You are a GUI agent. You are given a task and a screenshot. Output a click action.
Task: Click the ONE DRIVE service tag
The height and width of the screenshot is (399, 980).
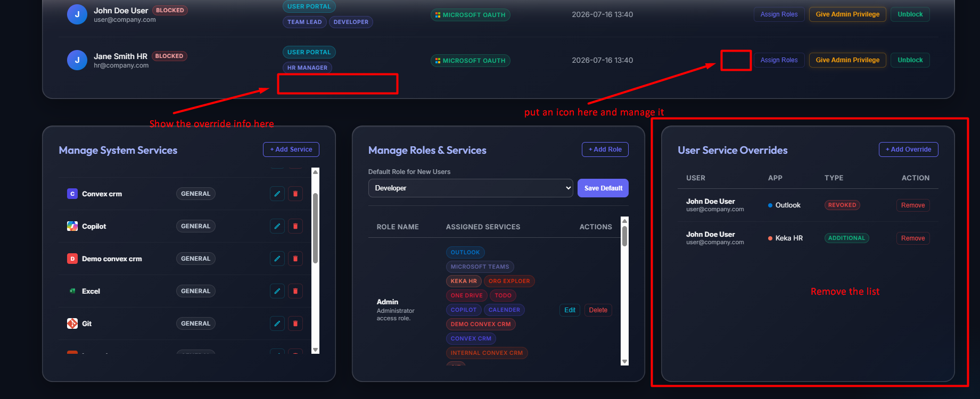pyautogui.click(x=467, y=296)
